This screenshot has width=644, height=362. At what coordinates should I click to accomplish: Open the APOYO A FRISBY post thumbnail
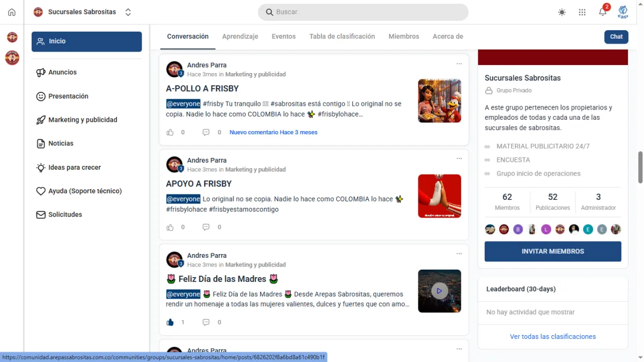440,196
